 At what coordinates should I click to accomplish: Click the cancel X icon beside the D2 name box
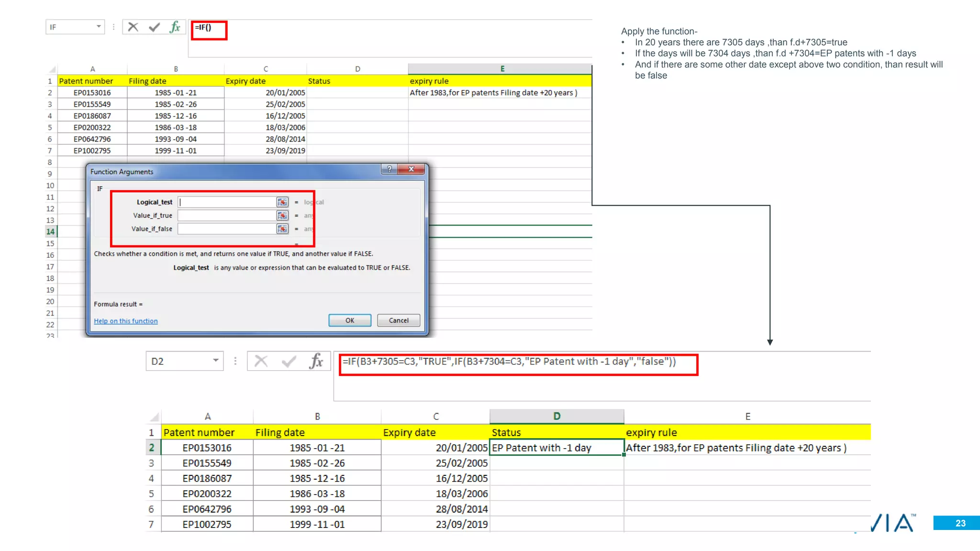(x=261, y=361)
